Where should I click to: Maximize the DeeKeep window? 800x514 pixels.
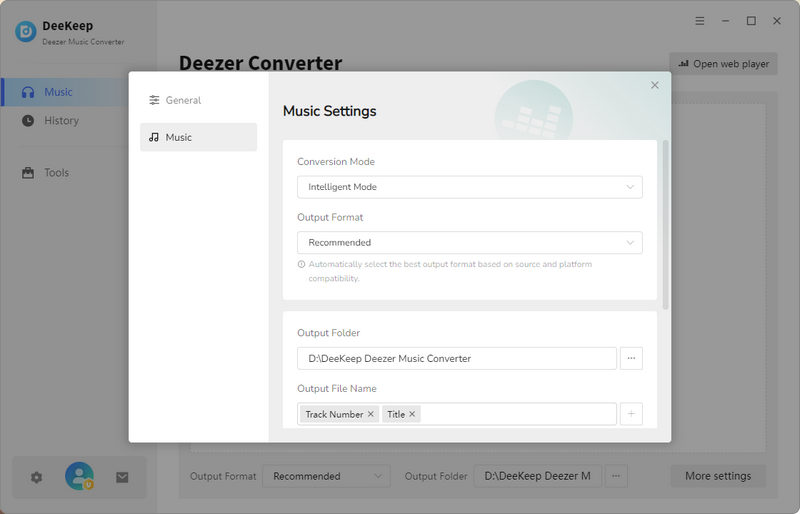pos(751,21)
